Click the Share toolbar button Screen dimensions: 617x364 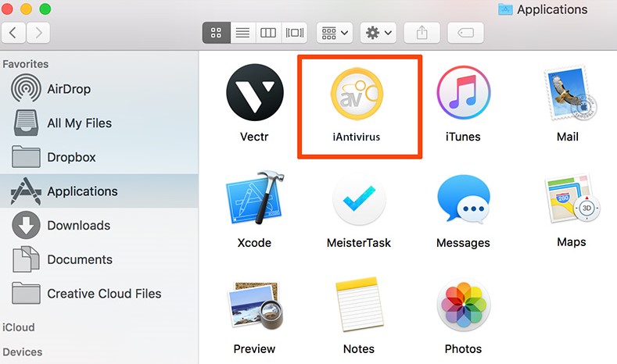pos(421,33)
